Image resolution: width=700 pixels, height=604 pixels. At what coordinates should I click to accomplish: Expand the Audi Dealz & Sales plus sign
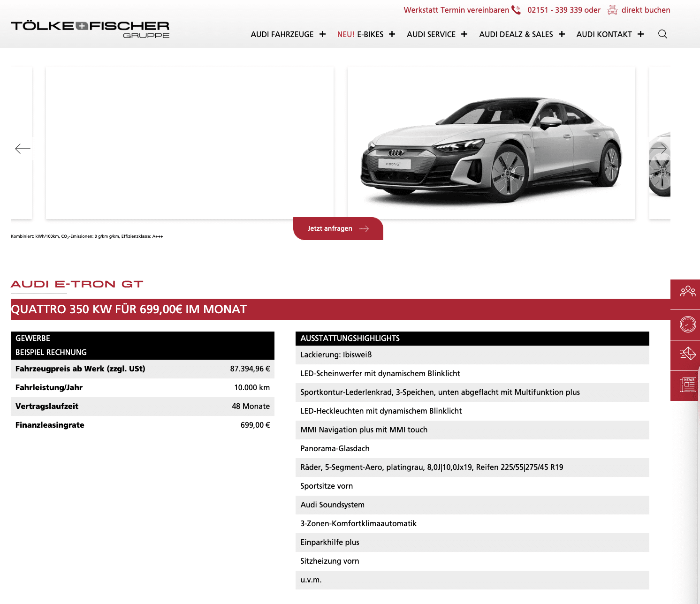pyautogui.click(x=562, y=34)
